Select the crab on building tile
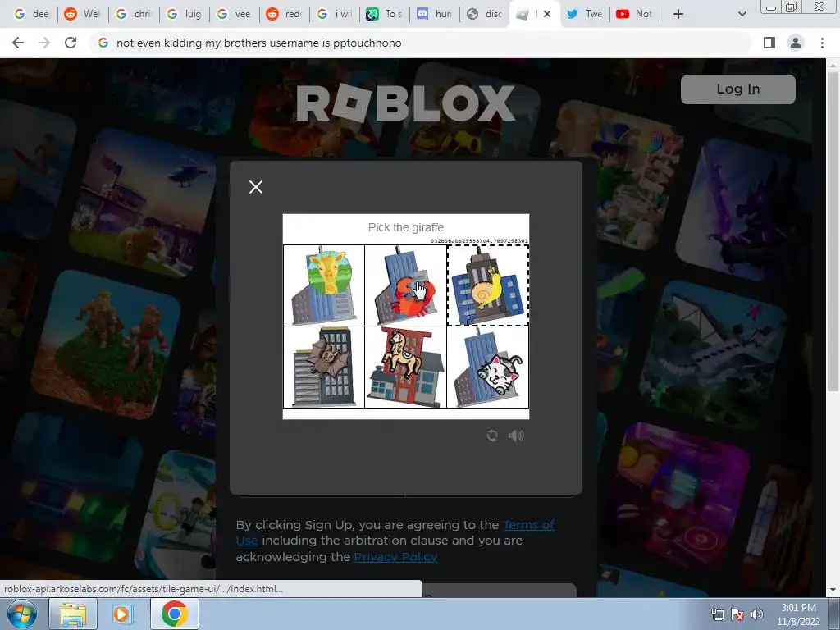The height and width of the screenshot is (630, 840). 405,285
